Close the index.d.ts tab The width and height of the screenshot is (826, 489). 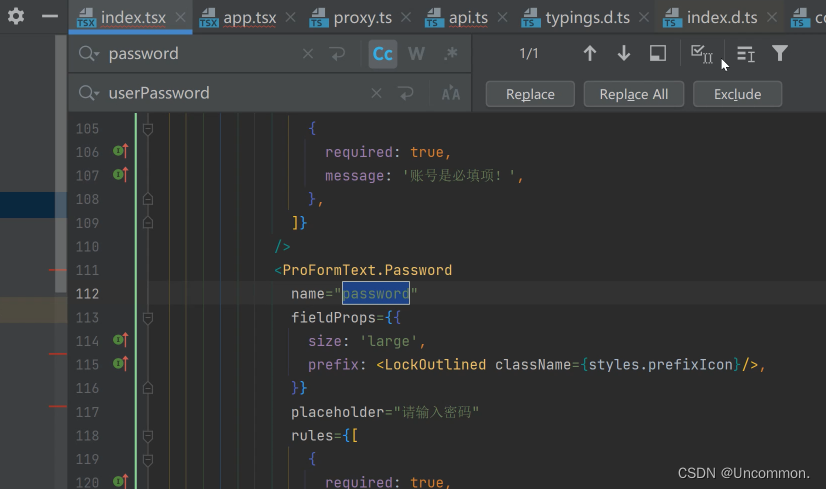pos(772,17)
